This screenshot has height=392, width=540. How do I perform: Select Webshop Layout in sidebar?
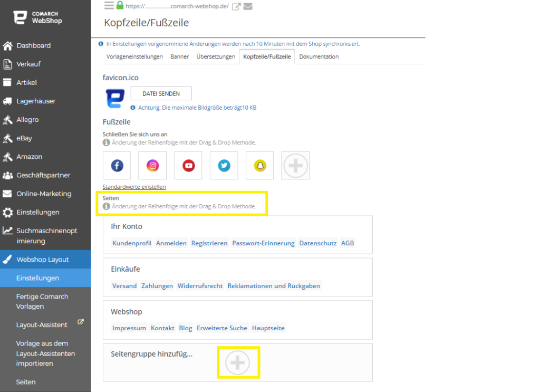[x=45, y=260]
